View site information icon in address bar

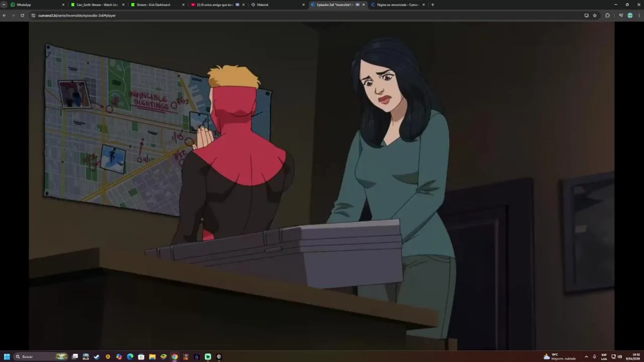pos(33,16)
